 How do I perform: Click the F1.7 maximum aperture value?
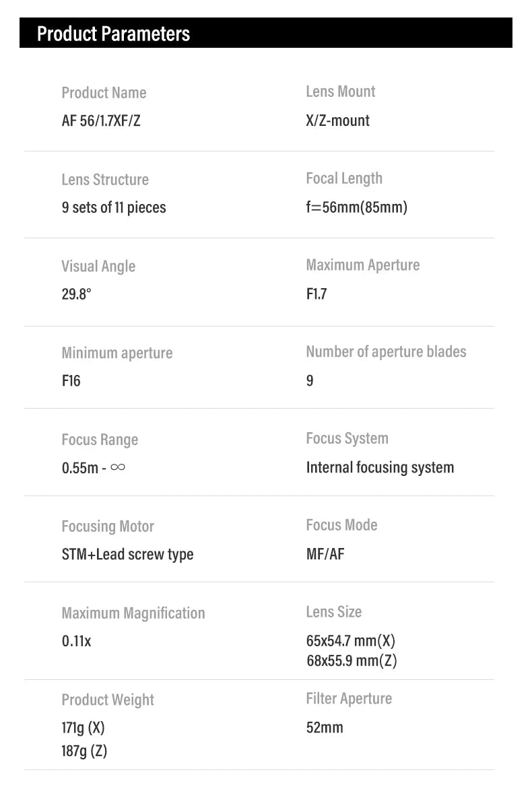(316, 294)
